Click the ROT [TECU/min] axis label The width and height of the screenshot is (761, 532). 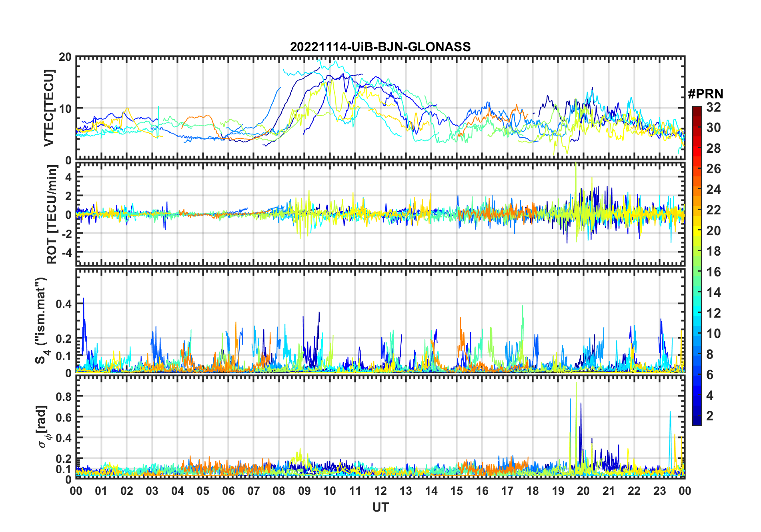52,214
